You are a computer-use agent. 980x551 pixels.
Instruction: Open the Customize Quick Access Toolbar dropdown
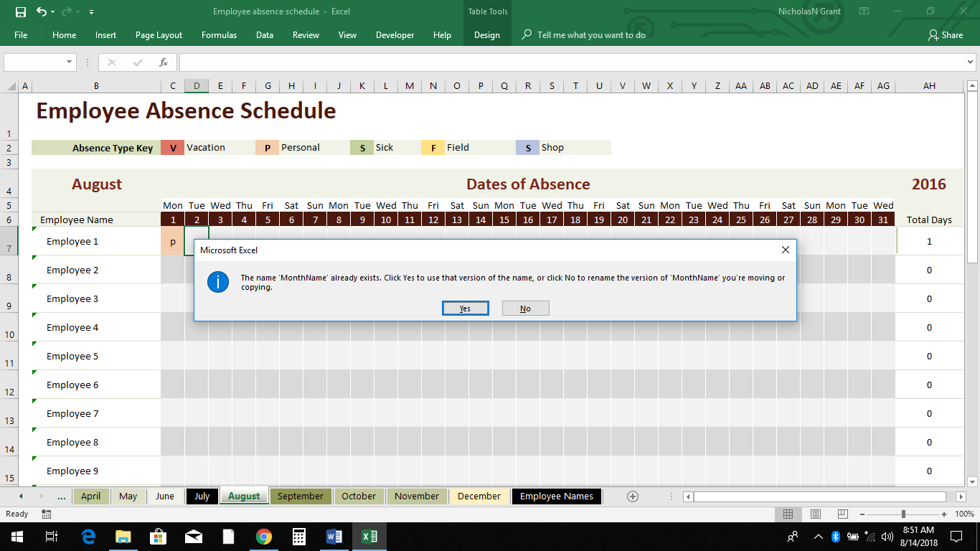coord(91,12)
